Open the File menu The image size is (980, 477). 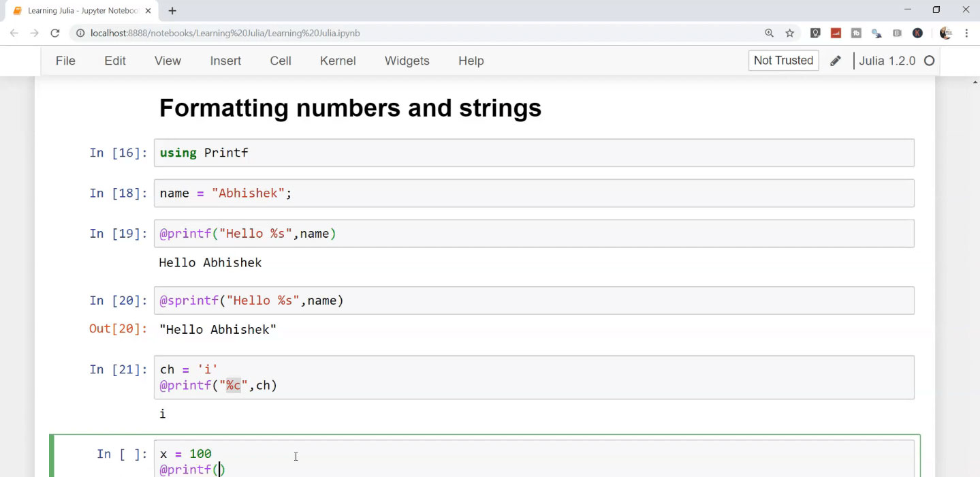65,61
